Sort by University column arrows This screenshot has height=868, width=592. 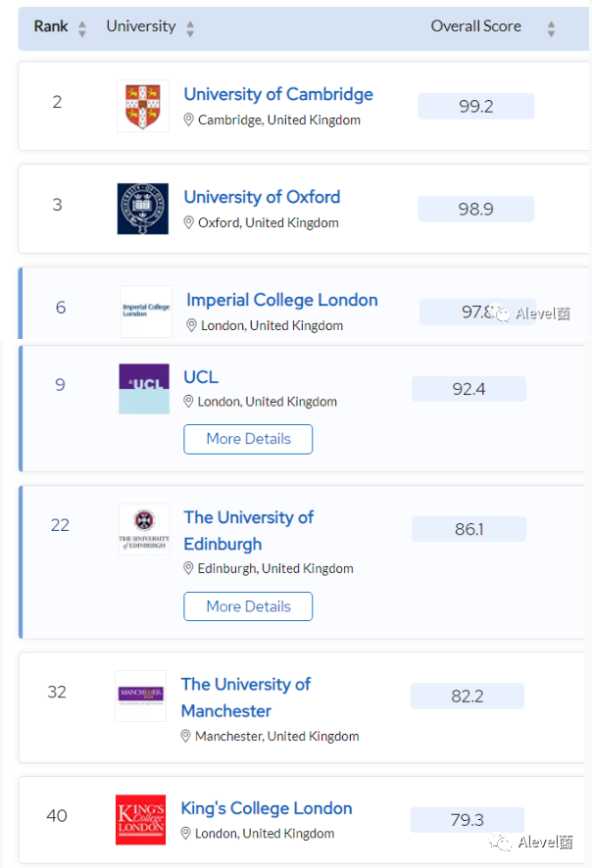(x=190, y=28)
